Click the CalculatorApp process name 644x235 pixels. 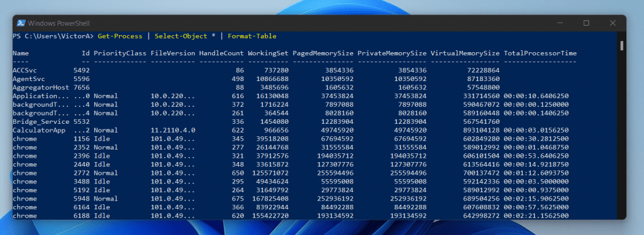tap(39, 130)
